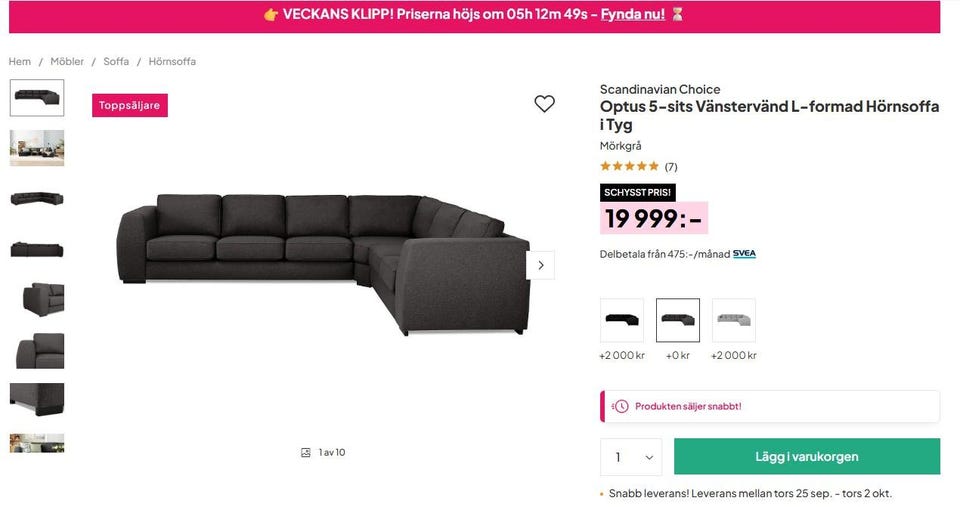This screenshot has width=960, height=507.
Task: Open the review count (7)
Action: click(671, 167)
